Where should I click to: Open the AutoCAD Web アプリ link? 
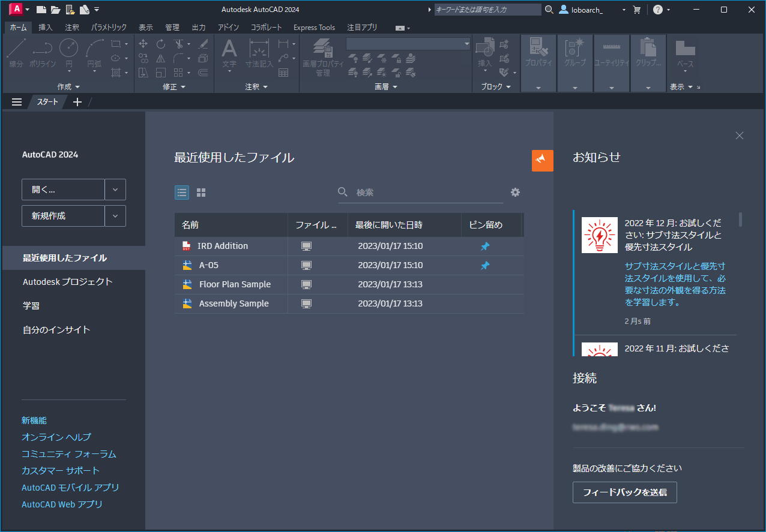tap(62, 504)
